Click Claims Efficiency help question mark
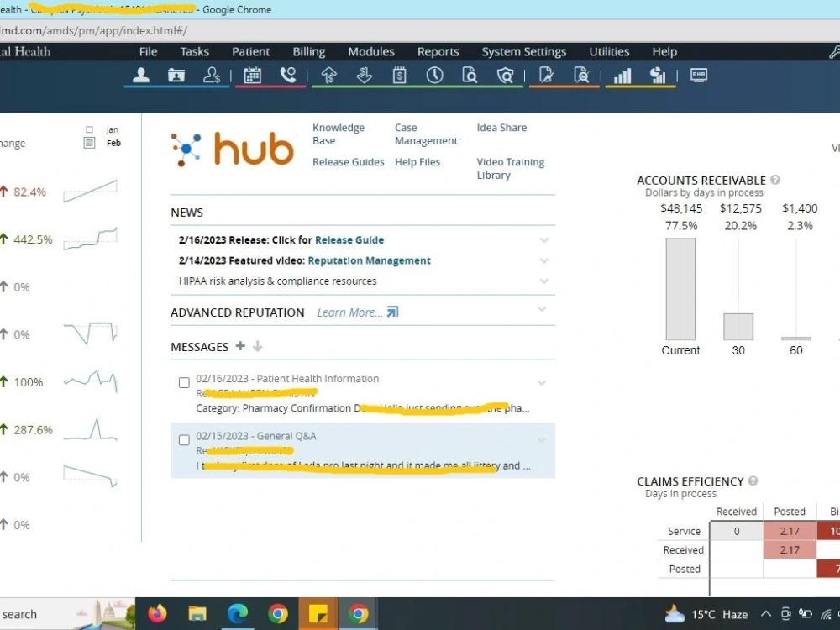Screen dimensions: 840x630 (x=753, y=481)
